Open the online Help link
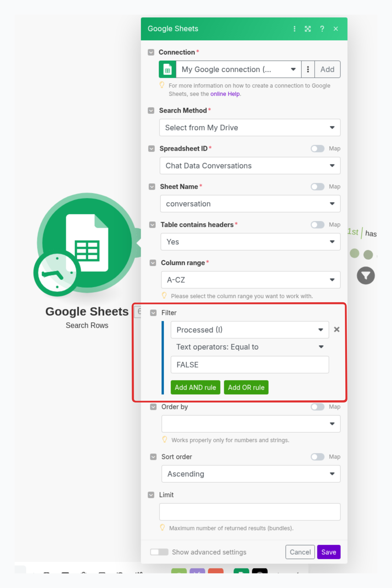392x588 pixels. (x=225, y=94)
